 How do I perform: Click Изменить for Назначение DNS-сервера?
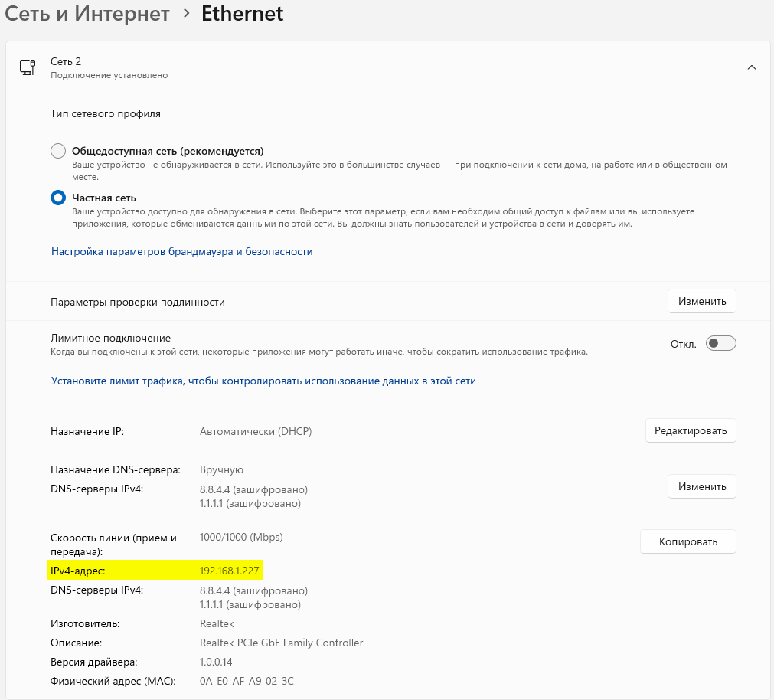pyautogui.click(x=702, y=487)
